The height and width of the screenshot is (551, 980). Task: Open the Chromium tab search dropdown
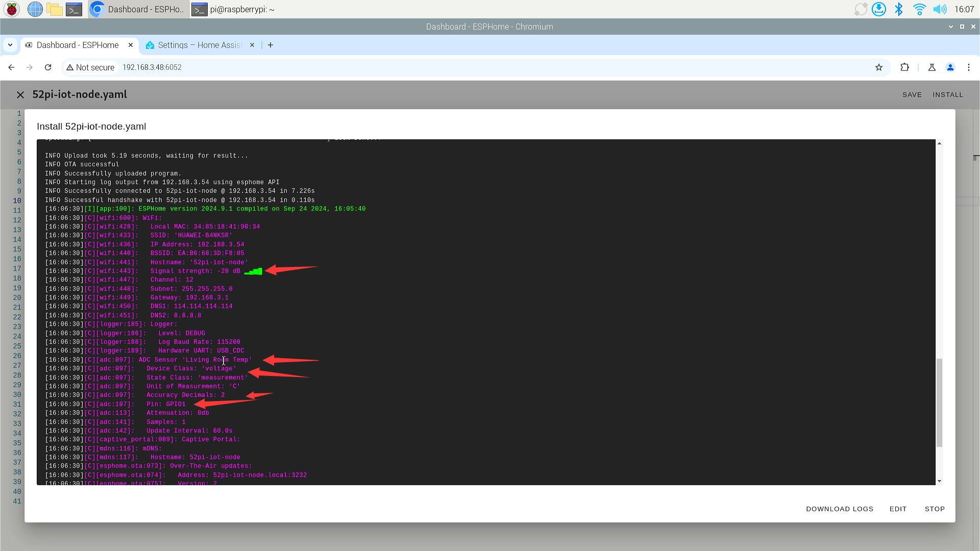(x=10, y=45)
